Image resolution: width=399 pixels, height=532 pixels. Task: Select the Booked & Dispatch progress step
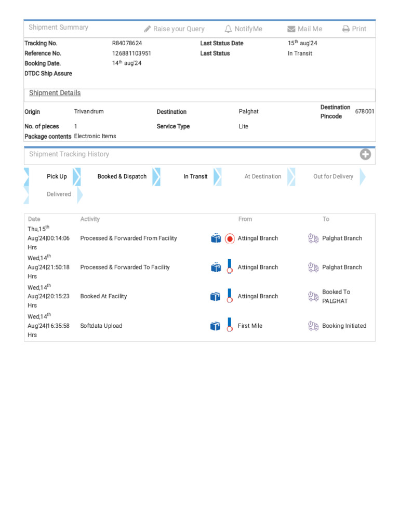[122, 177]
